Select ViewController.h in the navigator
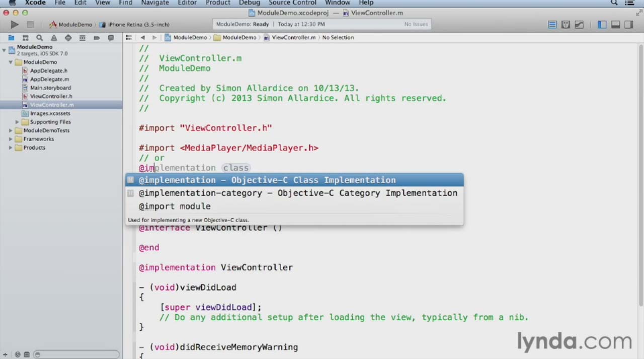This screenshot has height=359, width=644. (51, 96)
